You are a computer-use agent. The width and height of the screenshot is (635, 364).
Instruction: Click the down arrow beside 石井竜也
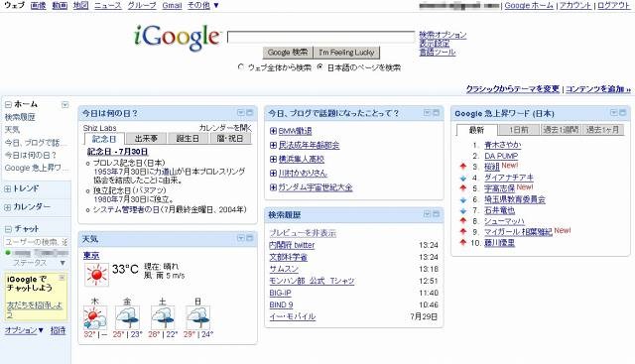(x=463, y=210)
